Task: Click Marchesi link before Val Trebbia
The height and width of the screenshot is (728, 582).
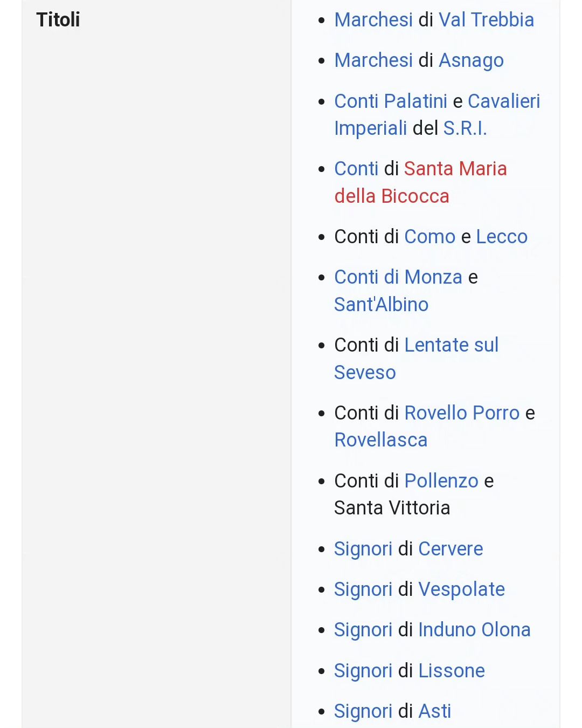Action: pyautogui.click(x=373, y=20)
